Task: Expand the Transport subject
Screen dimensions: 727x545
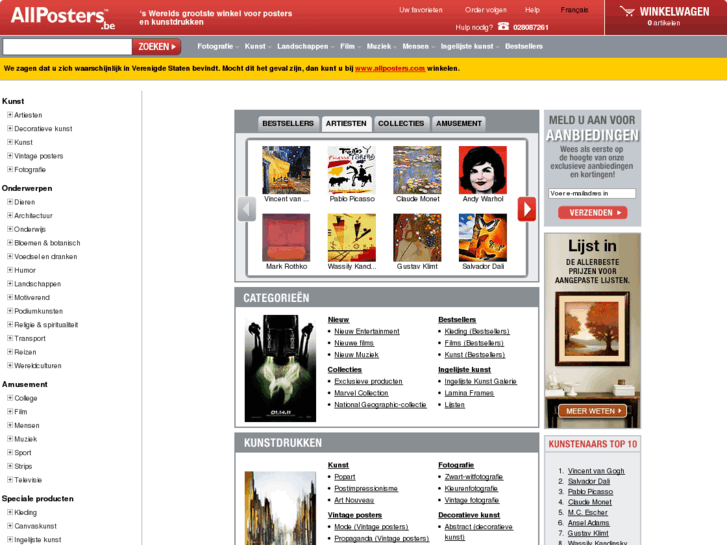Action: point(10,338)
